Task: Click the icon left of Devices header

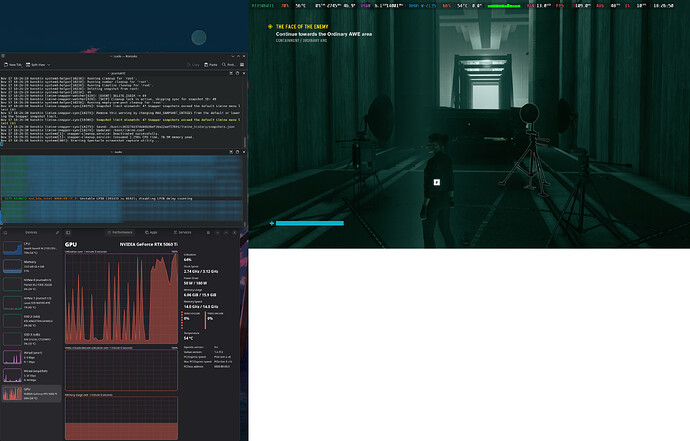Action: [5, 232]
